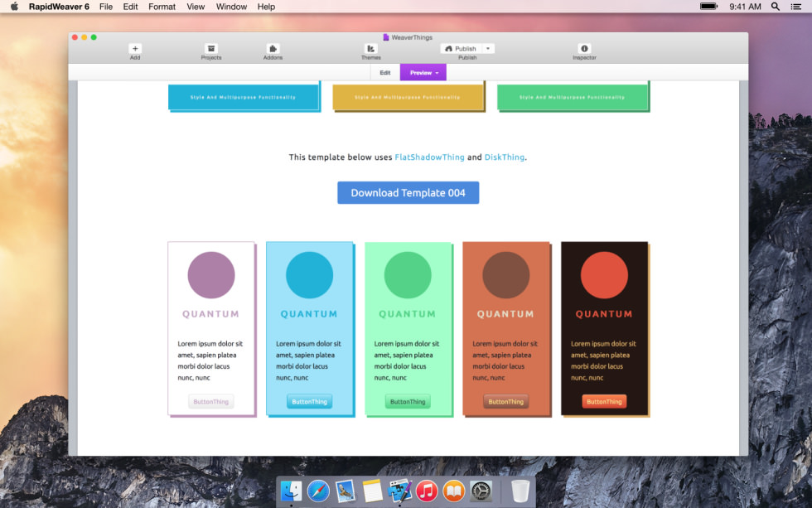812x508 pixels.
Task: Click Lorem ipsum text on dark card
Action: point(603,360)
